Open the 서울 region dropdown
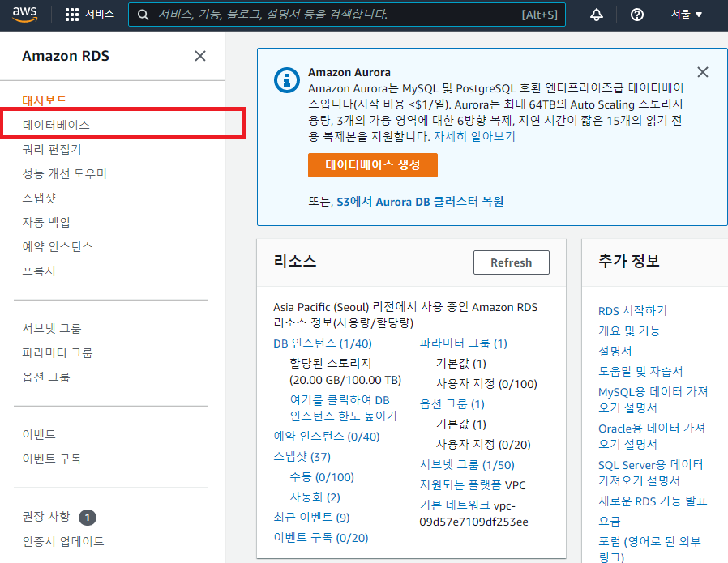The width and height of the screenshot is (728, 563). click(686, 15)
